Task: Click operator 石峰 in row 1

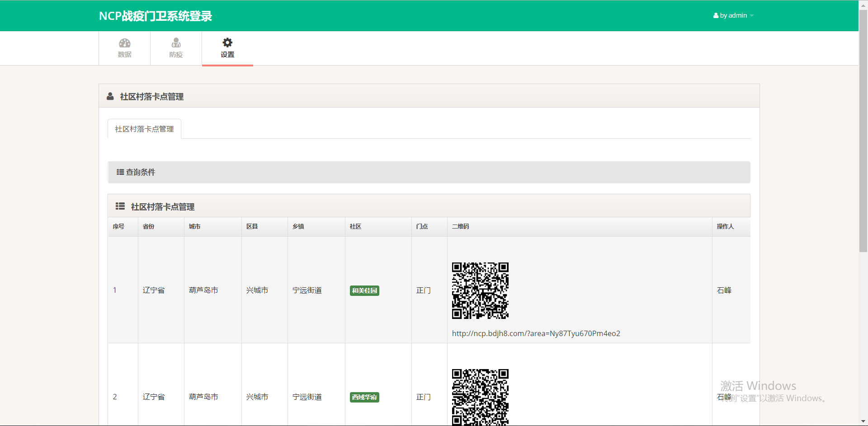Action: (724, 290)
